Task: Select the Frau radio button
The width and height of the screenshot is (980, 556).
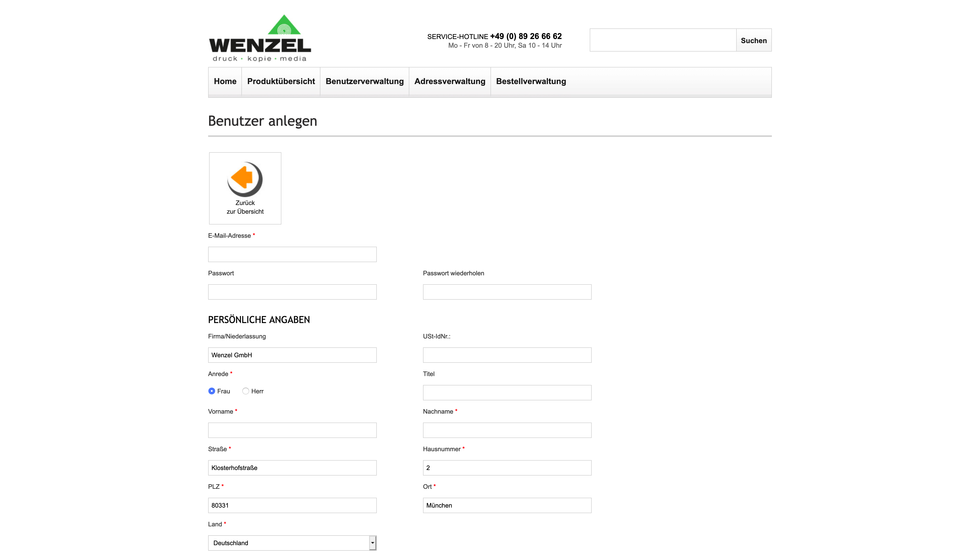Action: click(x=212, y=391)
